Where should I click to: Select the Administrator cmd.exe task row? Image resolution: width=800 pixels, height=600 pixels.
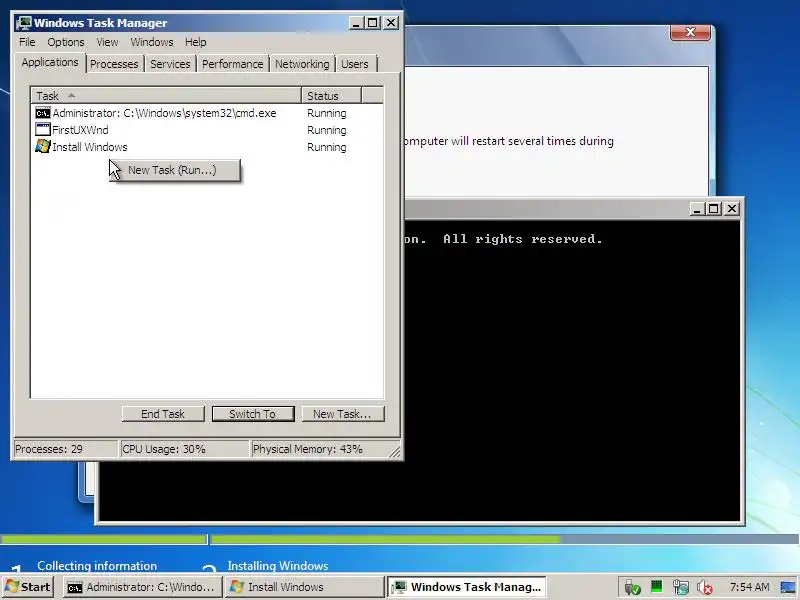pyautogui.click(x=207, y=113)
